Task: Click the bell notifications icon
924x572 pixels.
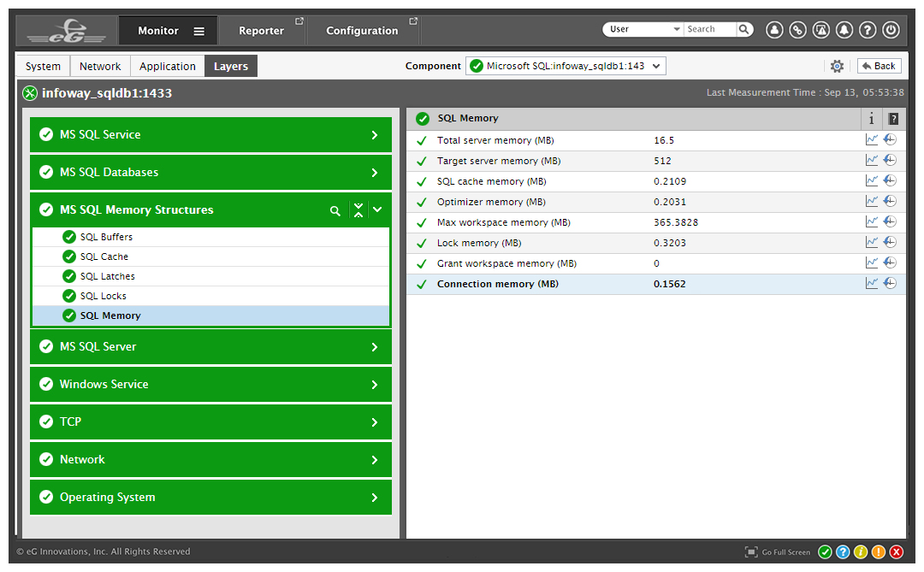Action: (844, 29)
